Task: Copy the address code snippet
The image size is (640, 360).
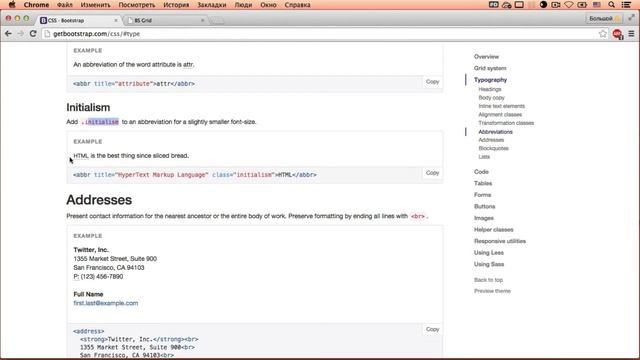Action: (432, 329)
